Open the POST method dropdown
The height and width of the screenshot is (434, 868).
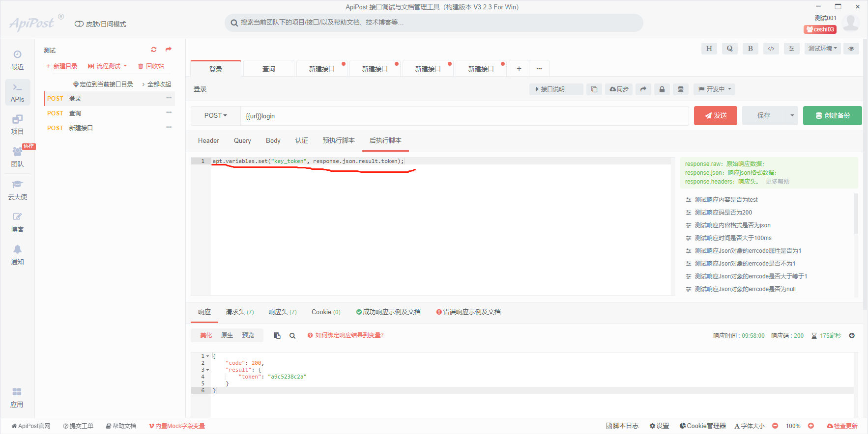pos(216,116)
